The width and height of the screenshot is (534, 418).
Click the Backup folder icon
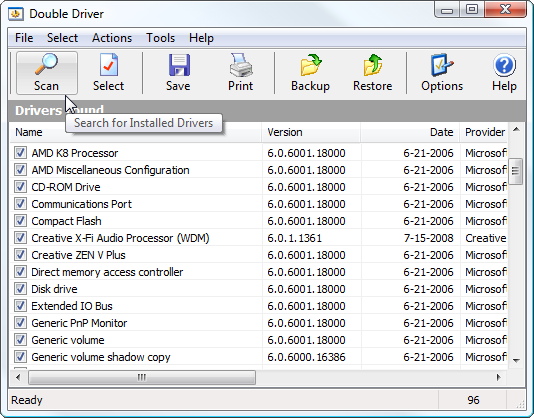pos(310,64)
